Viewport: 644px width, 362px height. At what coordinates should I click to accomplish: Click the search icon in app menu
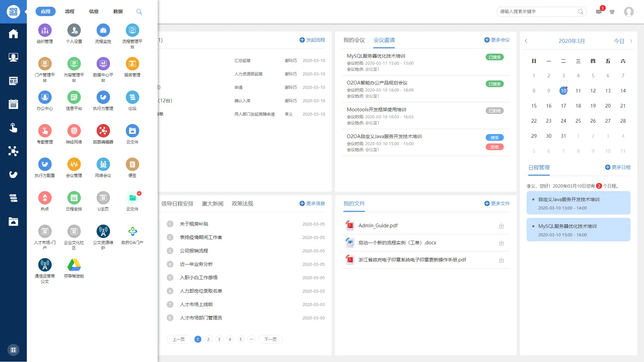(139, 12)
